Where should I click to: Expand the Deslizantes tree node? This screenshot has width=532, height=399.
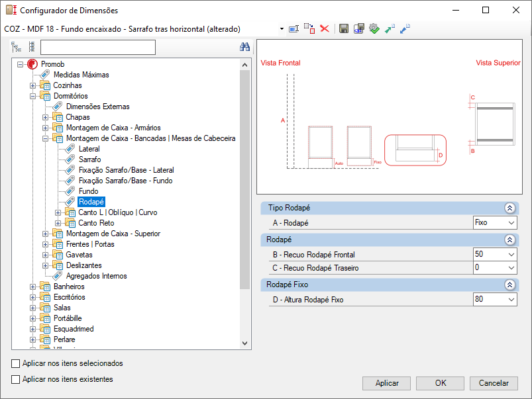[45, 265]
